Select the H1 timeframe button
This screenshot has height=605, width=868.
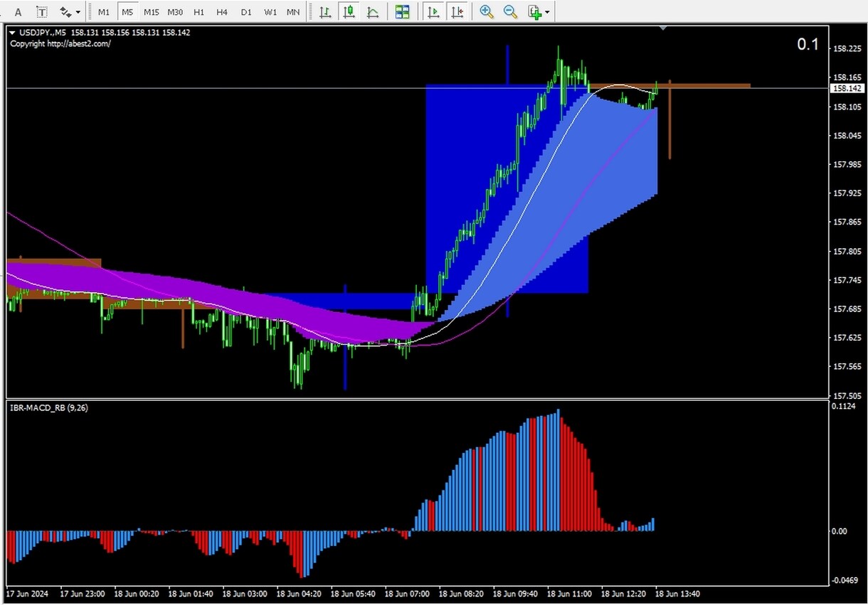[199, 12]
